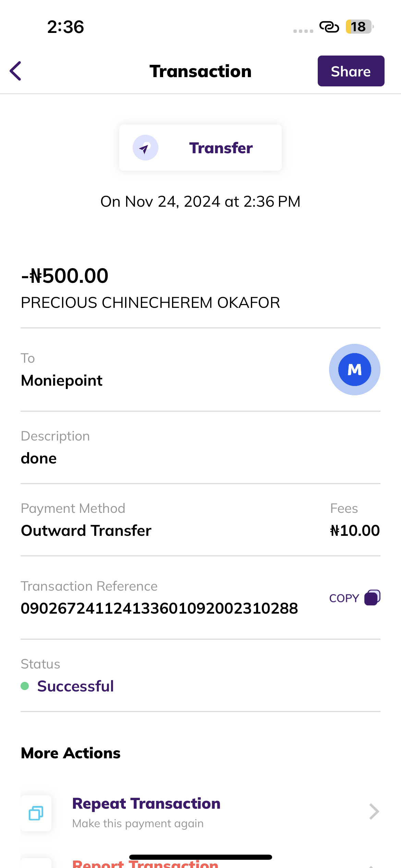The width and height of the screenshot is (401, 868).
Task: Tap the back arrow icon
Action: 16,71
